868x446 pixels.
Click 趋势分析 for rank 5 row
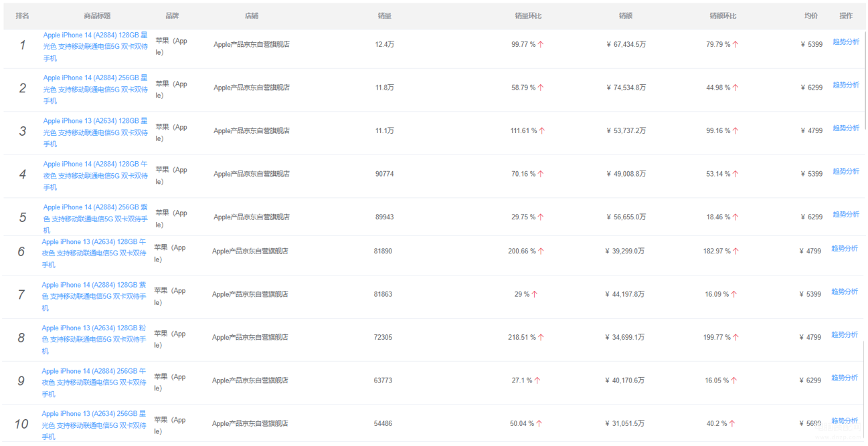pyautogui.click(x=846, y=214)
